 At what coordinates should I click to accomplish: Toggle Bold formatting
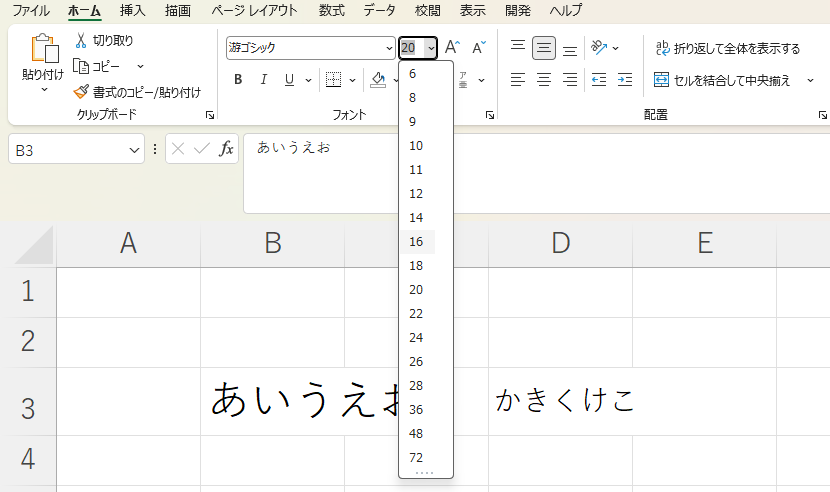[238, 80]
